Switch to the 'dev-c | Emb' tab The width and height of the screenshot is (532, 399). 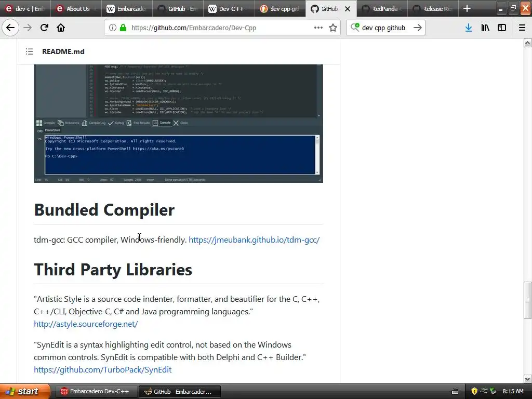click(25, 9)
